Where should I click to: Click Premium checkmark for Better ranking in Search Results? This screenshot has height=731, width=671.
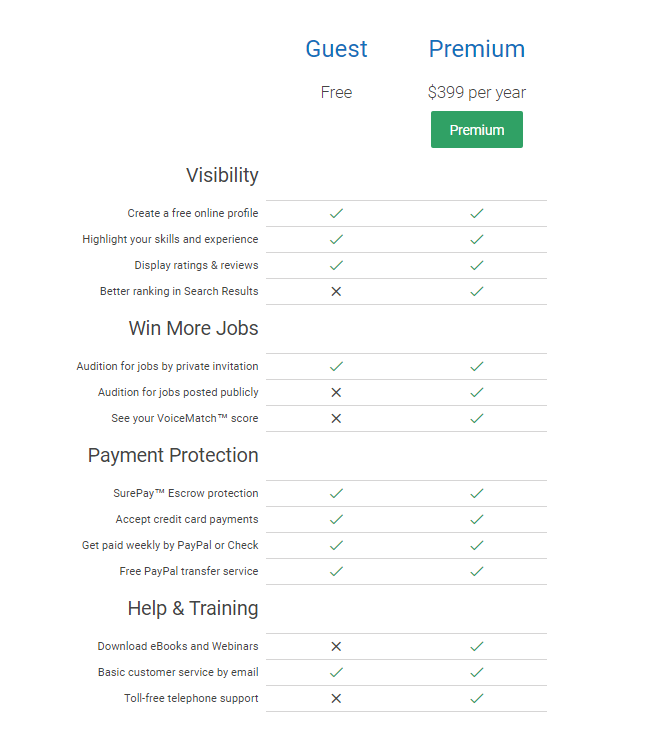point(477,291)
